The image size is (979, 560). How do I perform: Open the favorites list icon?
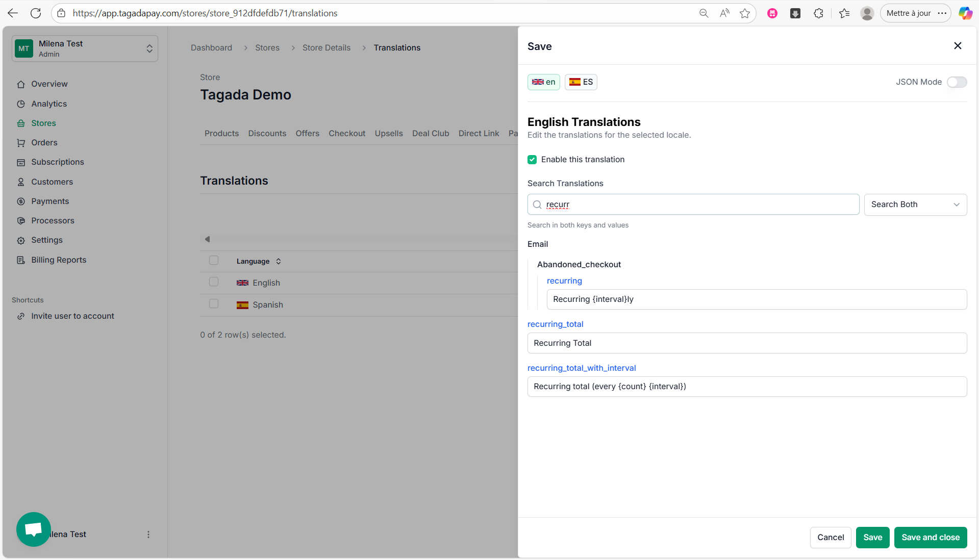click(x=844, y=13)
